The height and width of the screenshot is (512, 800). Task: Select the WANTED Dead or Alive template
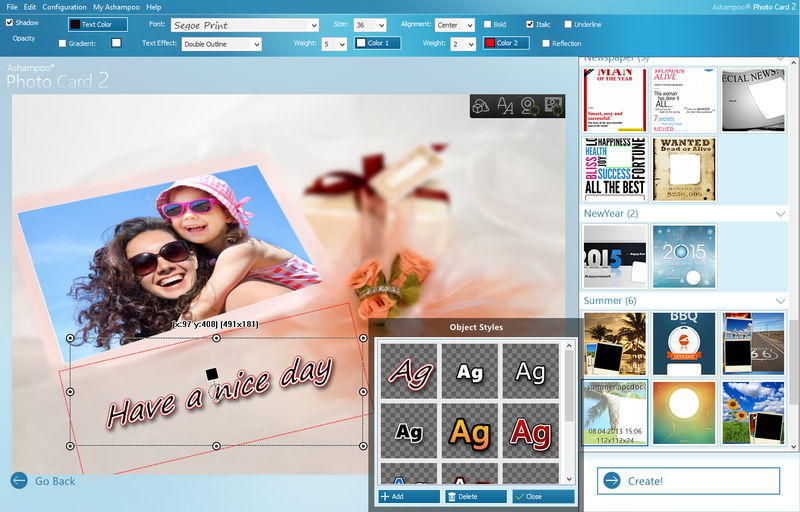[684, 169]
